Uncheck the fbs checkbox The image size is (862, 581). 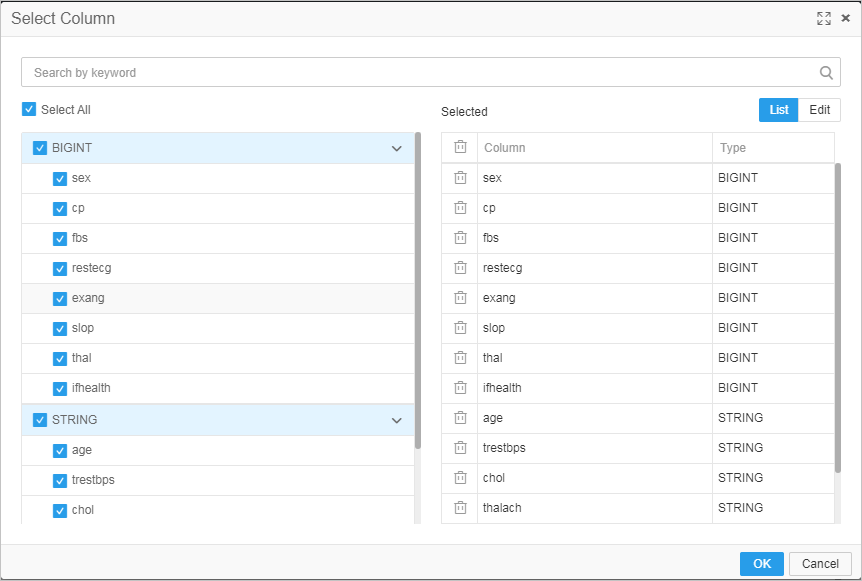coord(59,239)
